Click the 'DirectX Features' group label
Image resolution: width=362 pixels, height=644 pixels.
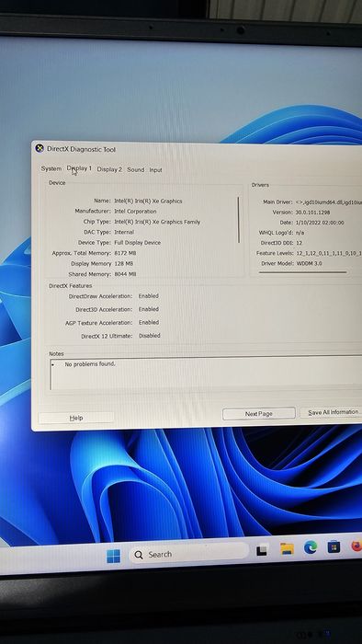[x=70, y=285]
